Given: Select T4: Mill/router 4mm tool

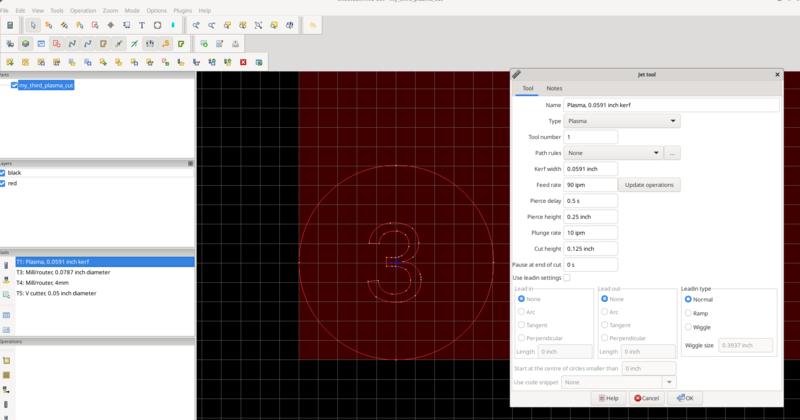Looking at the screenshot, I should pos(105,283).
